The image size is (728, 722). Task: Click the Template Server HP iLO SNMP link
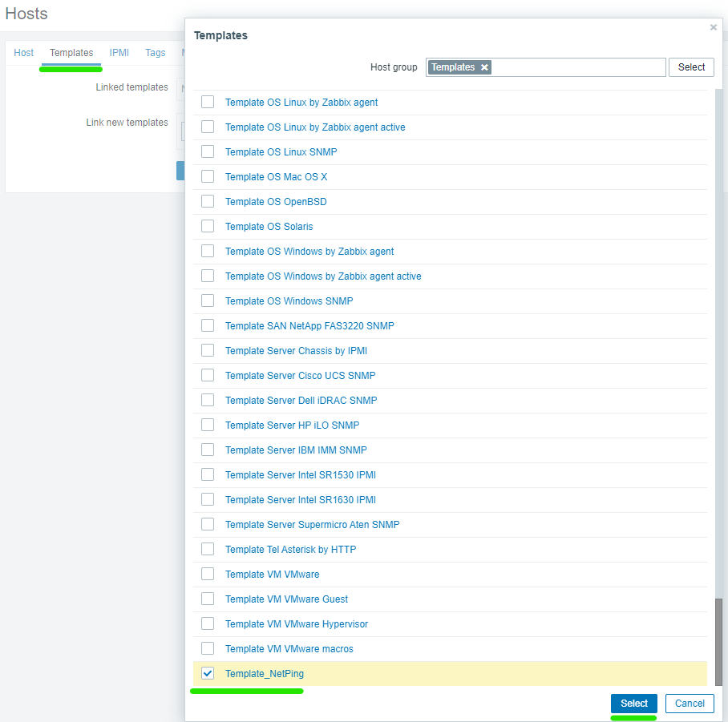292,426
